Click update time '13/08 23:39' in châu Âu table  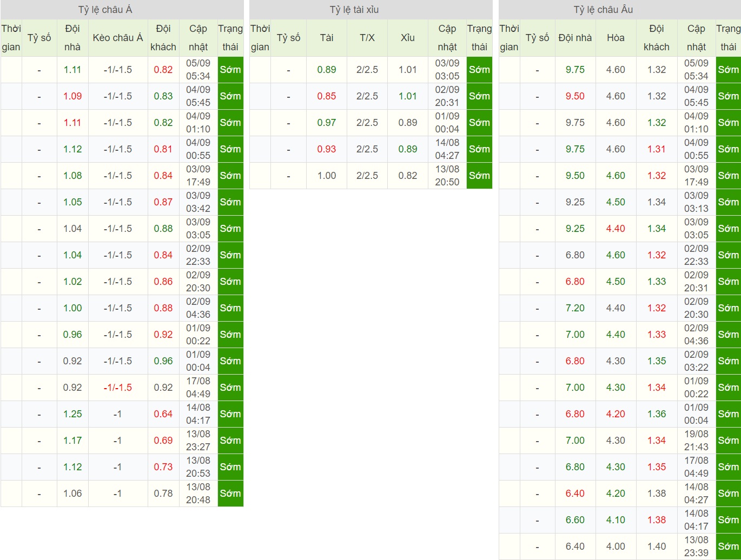[x=696, y=546]
